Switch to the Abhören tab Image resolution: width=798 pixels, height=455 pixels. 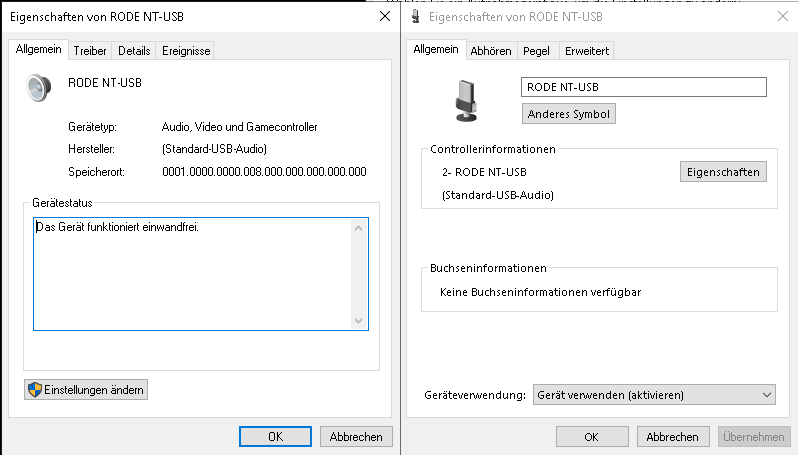click(491, 51)
